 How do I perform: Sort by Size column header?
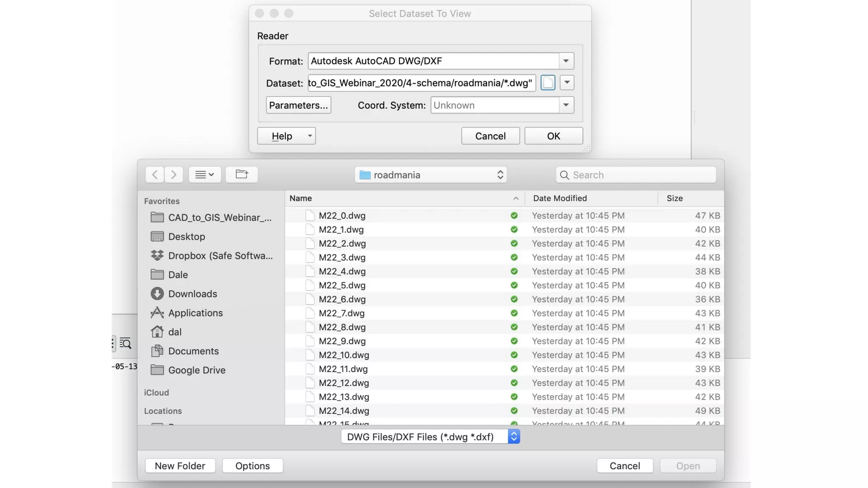click(674, 198)
